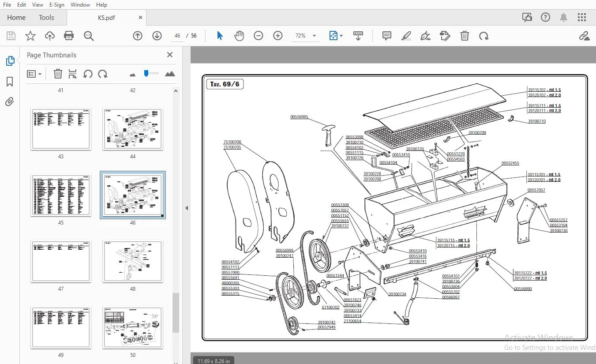Collapse the left navigation pane with the arrow

tap(187, 208)
